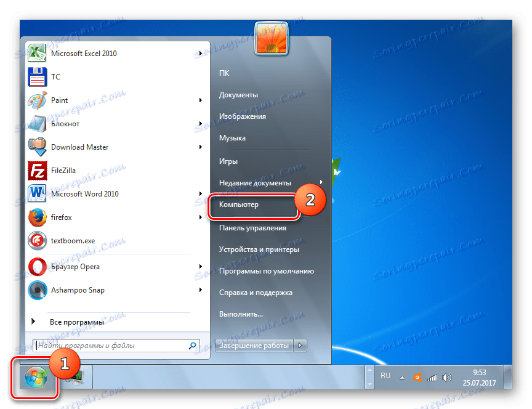Expand Download Master jump list arrow

click(201, 147)
